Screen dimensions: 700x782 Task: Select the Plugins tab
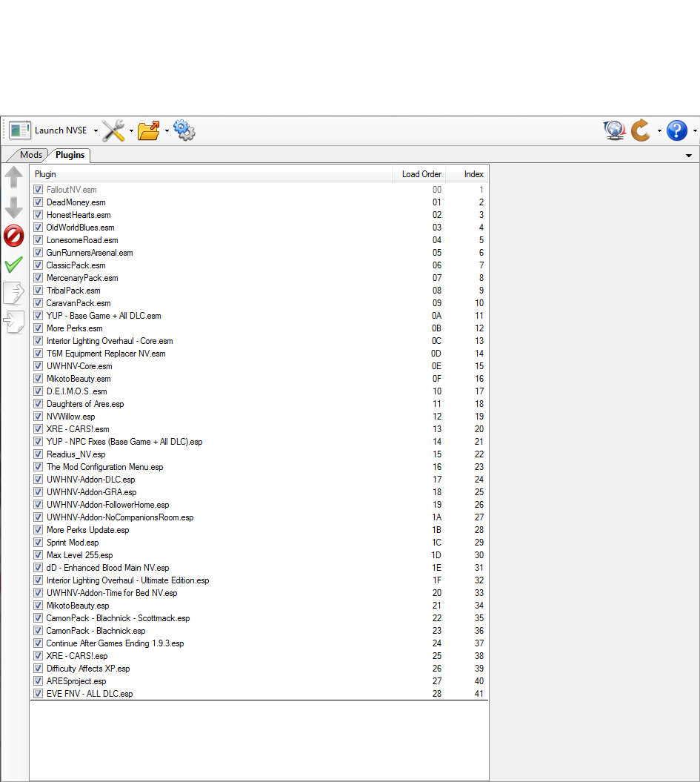coord(70,155)
